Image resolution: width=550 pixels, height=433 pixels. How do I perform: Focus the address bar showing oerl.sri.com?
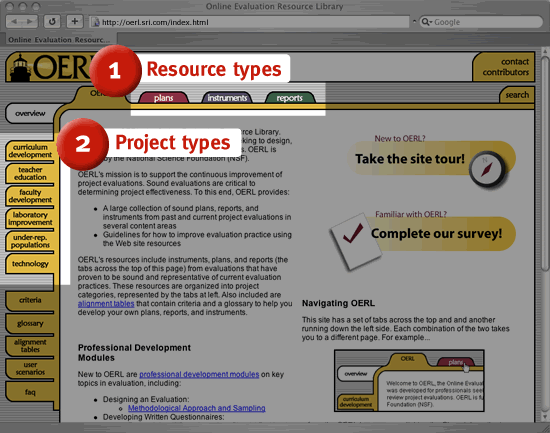tap(249, 22)
